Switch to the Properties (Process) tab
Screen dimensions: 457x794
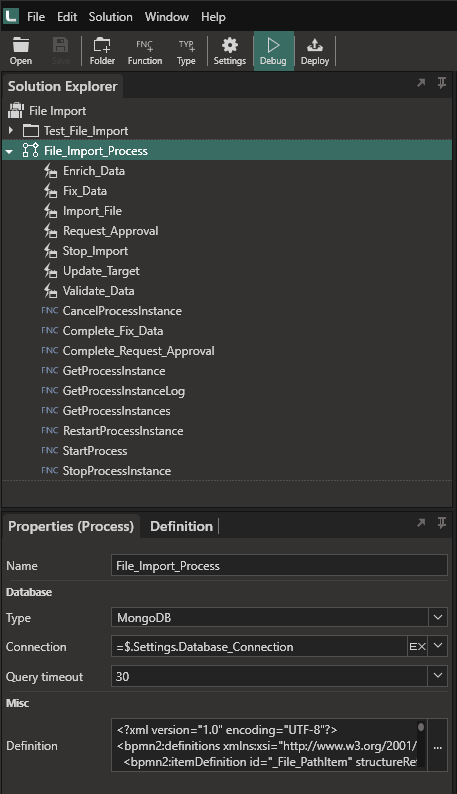click(71, 527)
